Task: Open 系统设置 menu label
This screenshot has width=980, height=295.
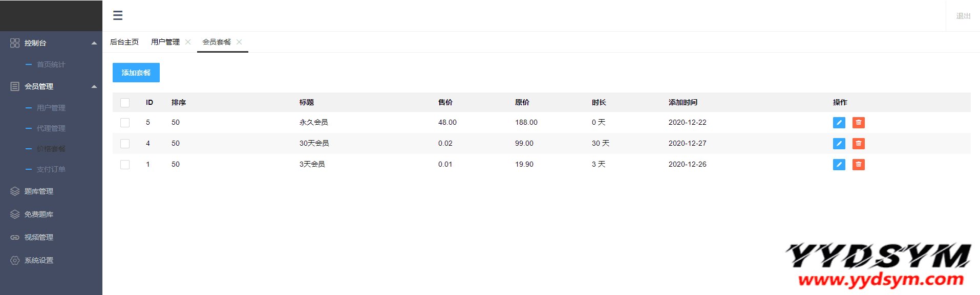Action: click(39, 260)
